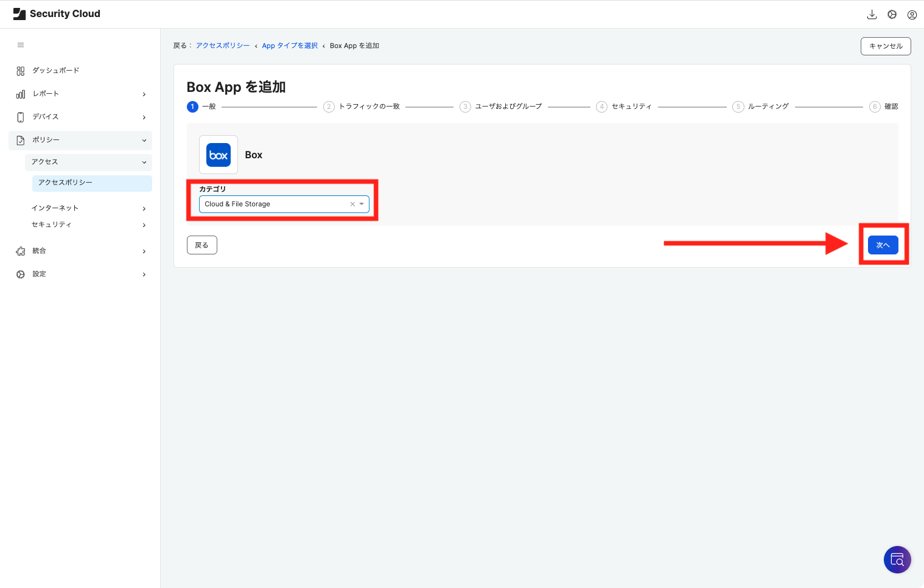Click the デバイス device icon
The image size is (924, 588).
tap(21, 117)
